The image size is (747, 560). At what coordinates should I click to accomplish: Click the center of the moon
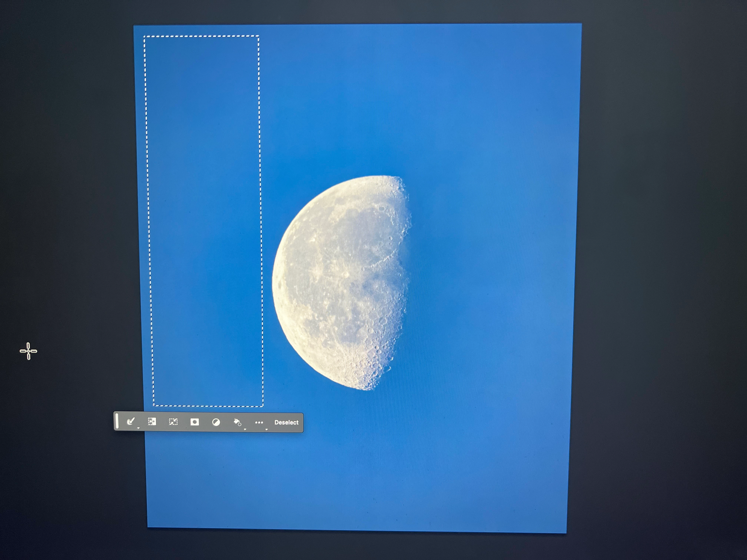coord(341,284)
